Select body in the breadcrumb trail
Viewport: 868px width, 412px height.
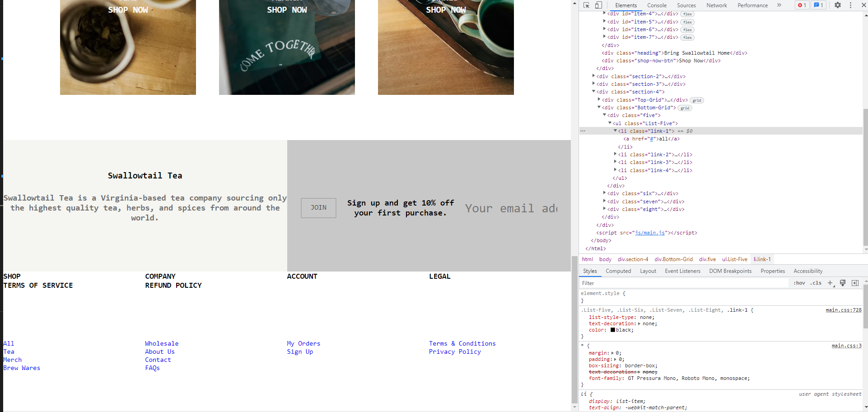point(605,259)
